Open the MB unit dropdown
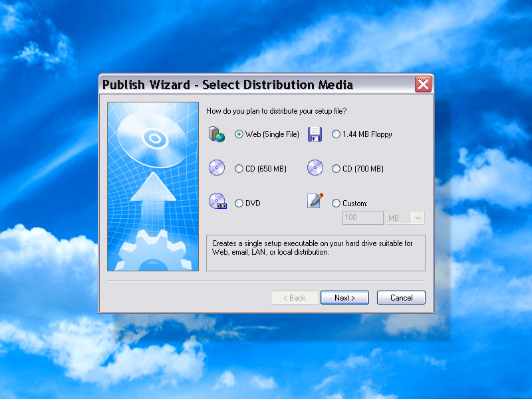The height and width of the screenshot is (399, 532). coord(405,218)
